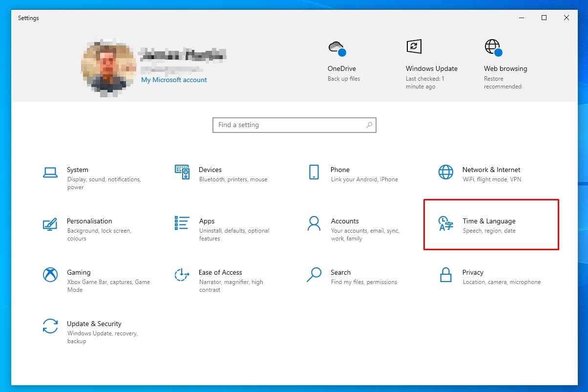Click the Search magnifier category icon

[314, 275]
